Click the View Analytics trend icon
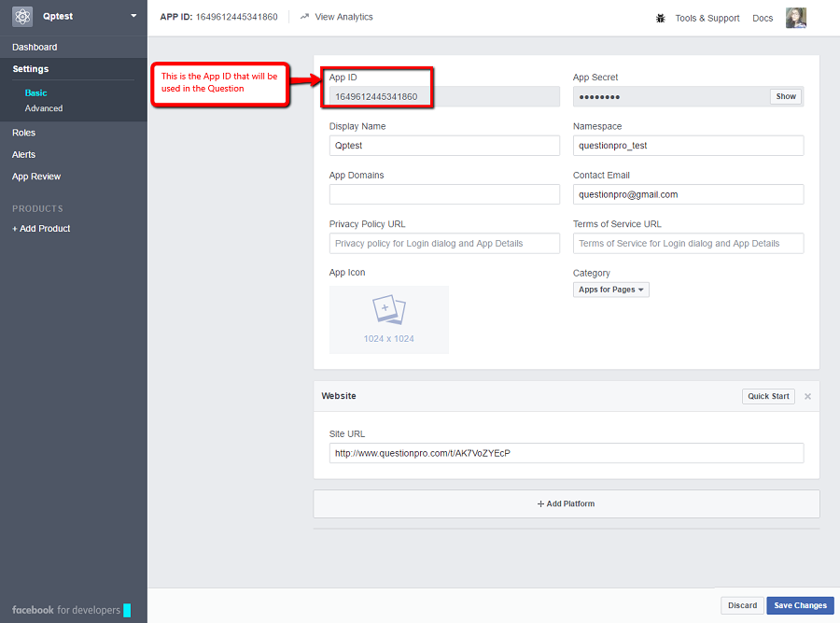The height and width of the screenshot is (623, 840). (304, 17)
